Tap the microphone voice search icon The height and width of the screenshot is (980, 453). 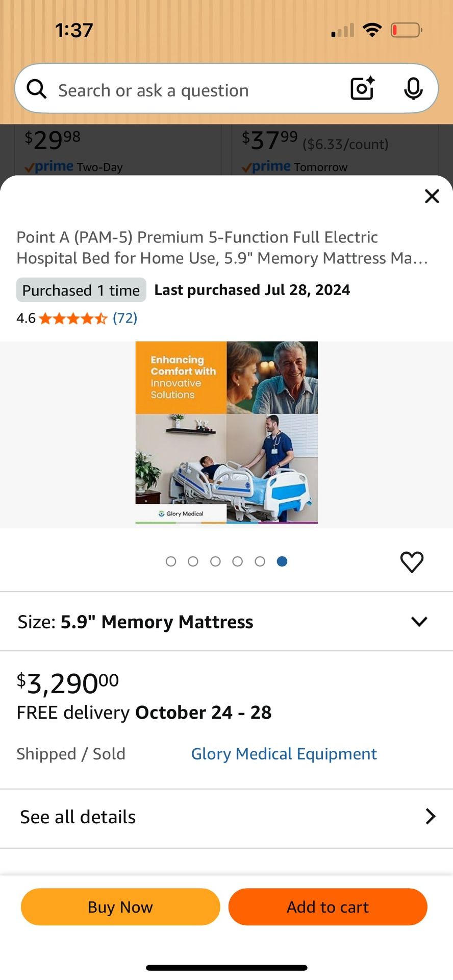click(x=414, y=88)
